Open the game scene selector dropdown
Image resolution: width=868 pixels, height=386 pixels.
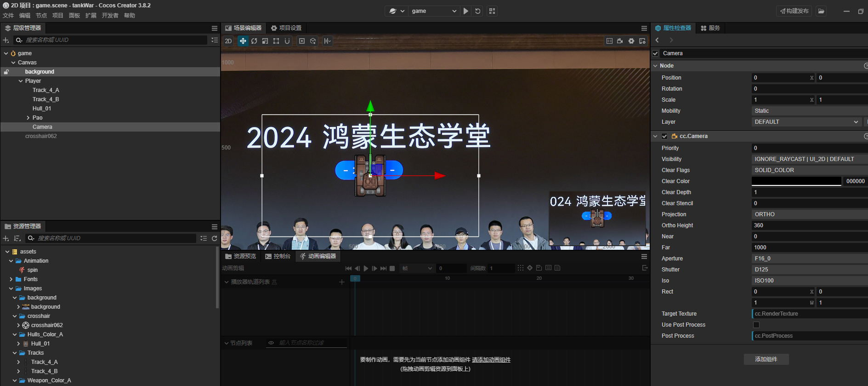point(434,11)
